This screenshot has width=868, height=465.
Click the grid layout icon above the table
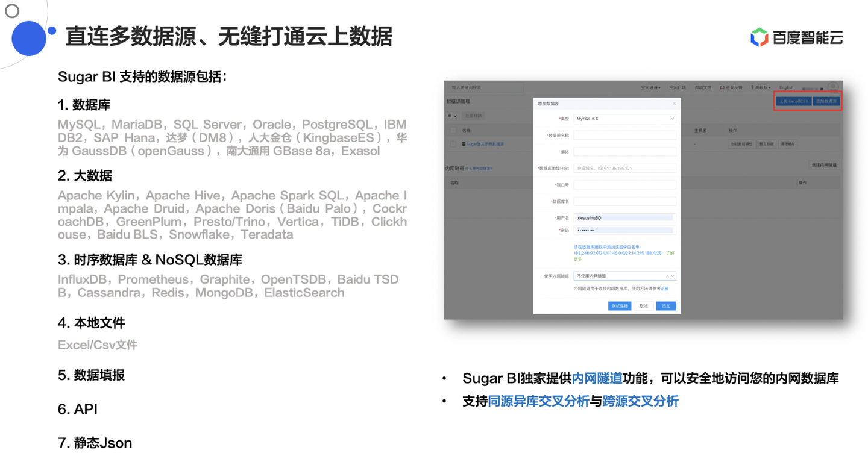click(450, 116)
